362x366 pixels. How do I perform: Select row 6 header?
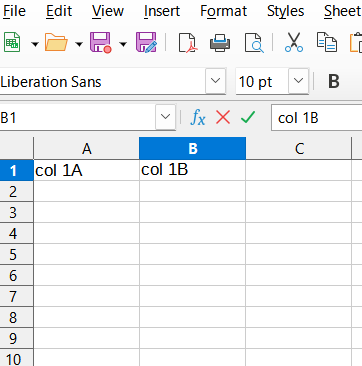tap(16, 275)
